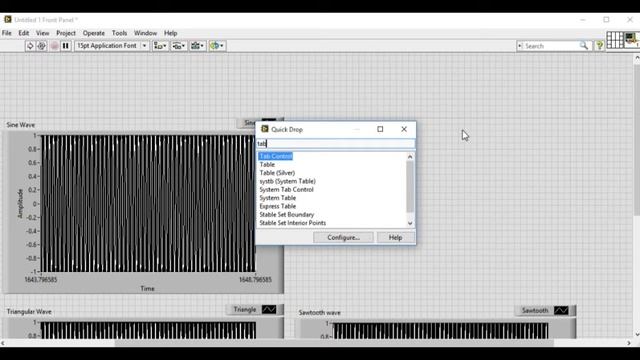Click the horizontal scrollbar thumb at bottom
This screenshot has height=360, width=640.
(x=334, y=343)
